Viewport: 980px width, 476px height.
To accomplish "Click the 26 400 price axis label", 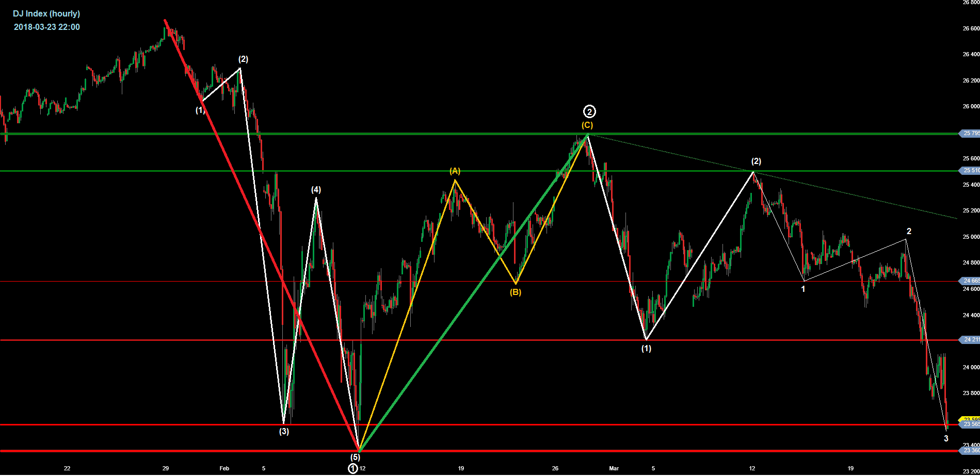I will pos(971,54).
